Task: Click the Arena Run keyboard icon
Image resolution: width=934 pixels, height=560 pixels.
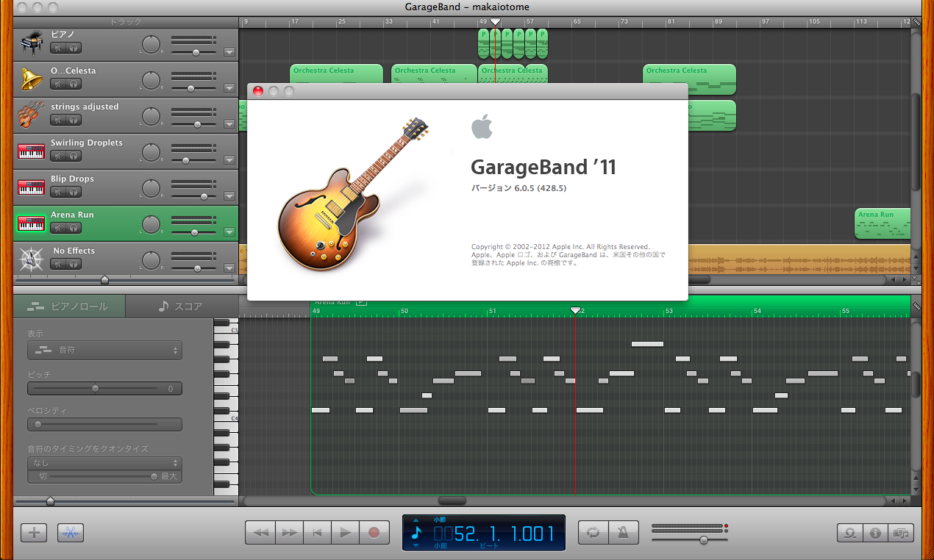Action: coord(32,224)
